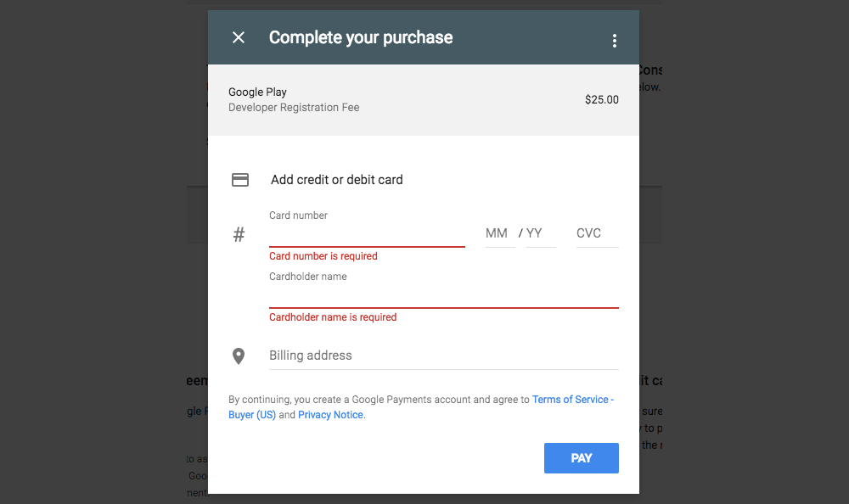Click the Add credit or debit card heading
Screen dimensions: 849x504
pos(337,180)
